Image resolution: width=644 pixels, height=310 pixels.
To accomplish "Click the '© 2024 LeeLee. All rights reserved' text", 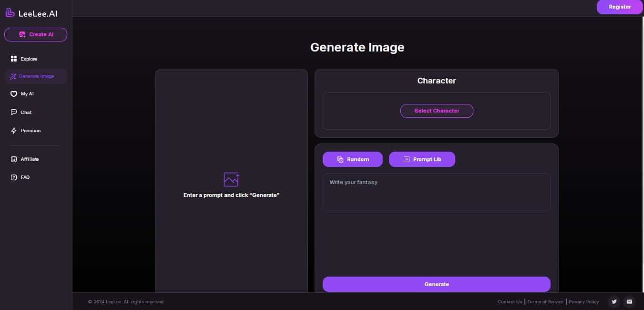I will click(x=126, y=302).
